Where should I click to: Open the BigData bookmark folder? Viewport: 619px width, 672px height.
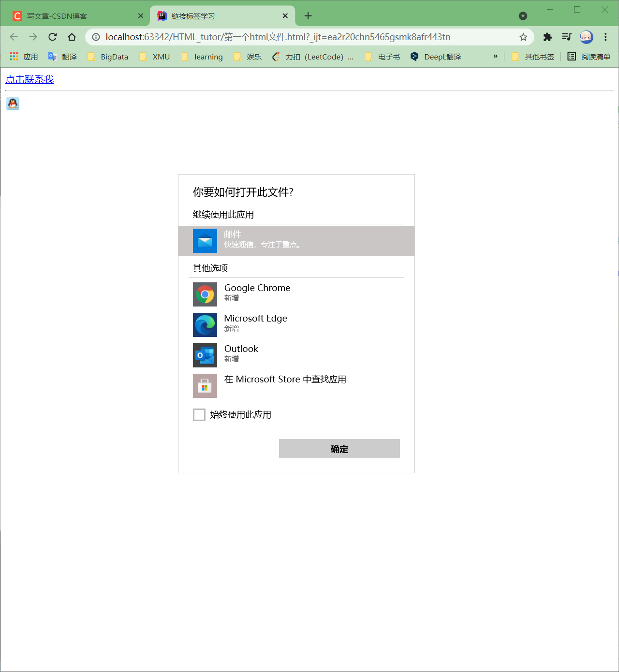click(108, 57)
